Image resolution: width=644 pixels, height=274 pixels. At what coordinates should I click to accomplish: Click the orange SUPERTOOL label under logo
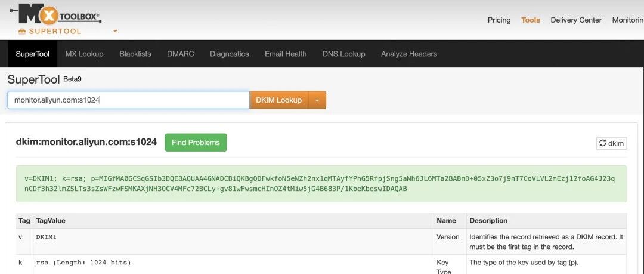[49, 31]
